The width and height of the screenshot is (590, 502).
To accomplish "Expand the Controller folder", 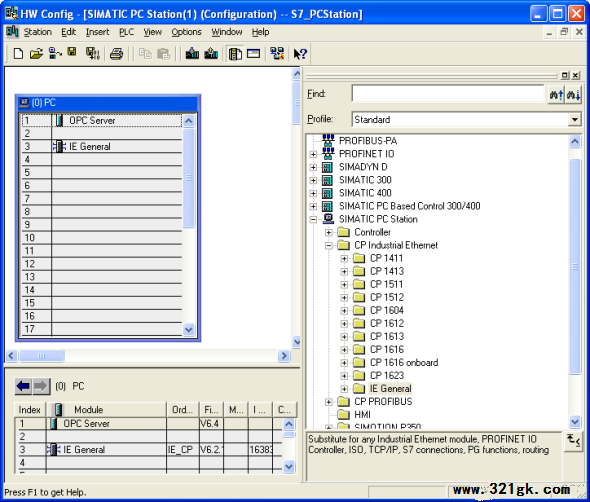I will coord(329,233).
